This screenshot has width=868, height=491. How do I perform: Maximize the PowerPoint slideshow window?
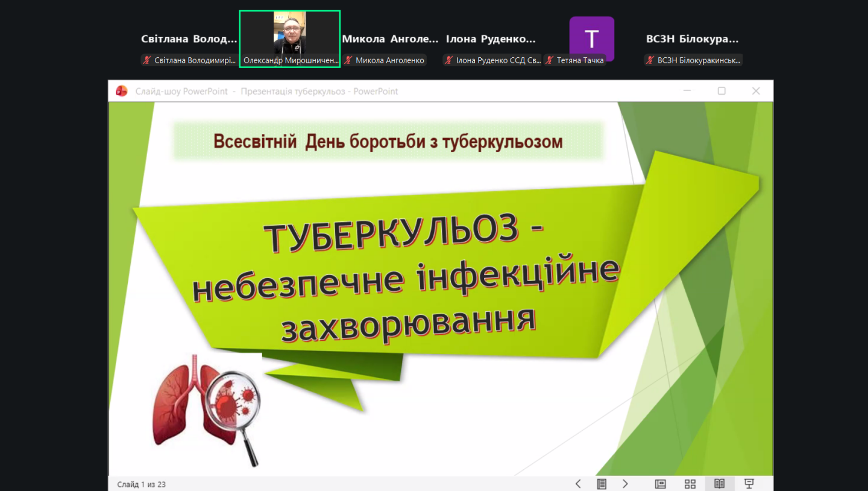coord(722,91)
